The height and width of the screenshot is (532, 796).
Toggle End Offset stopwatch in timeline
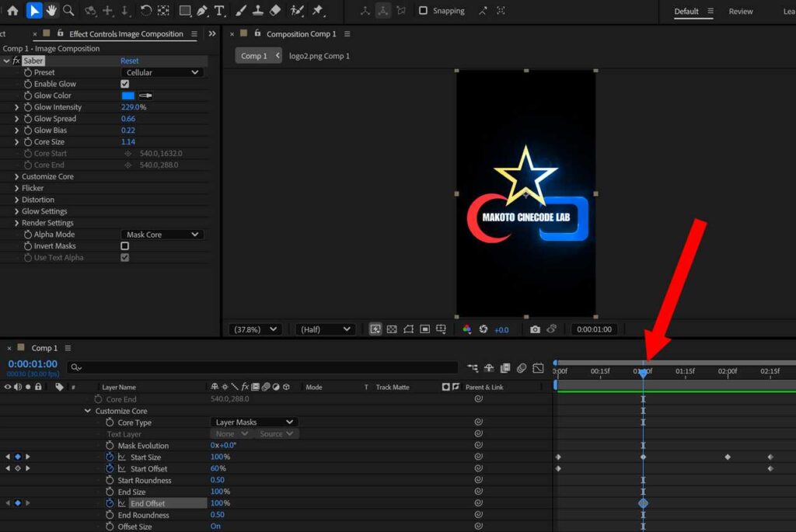(x=110, y=503)
